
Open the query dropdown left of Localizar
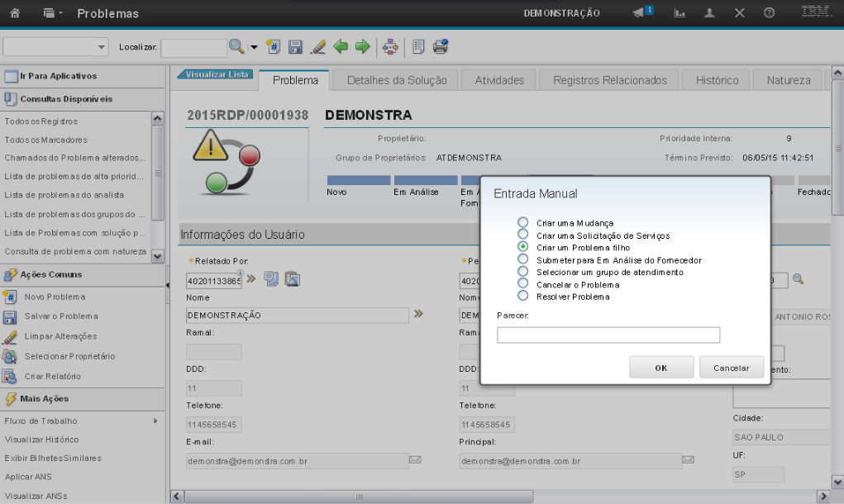coord(56,47)
